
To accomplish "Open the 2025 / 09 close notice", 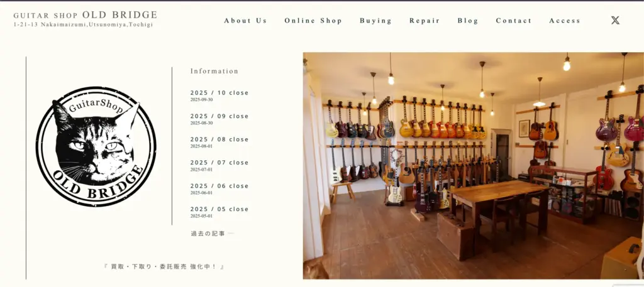I will click(219, 116).
